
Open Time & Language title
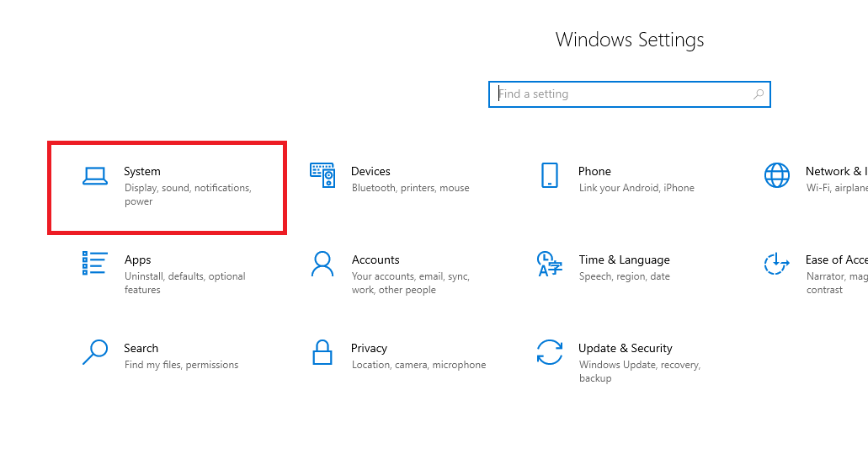tap(625, 259)
